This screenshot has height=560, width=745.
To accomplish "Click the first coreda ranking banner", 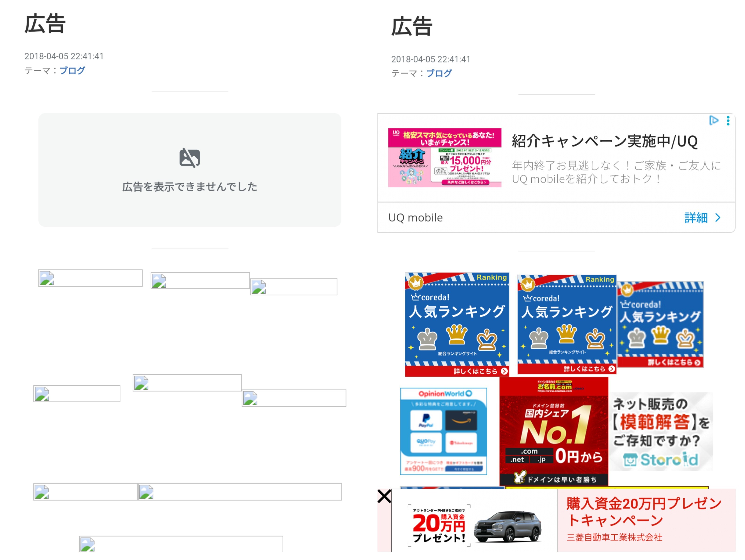I will click(457, 324).
